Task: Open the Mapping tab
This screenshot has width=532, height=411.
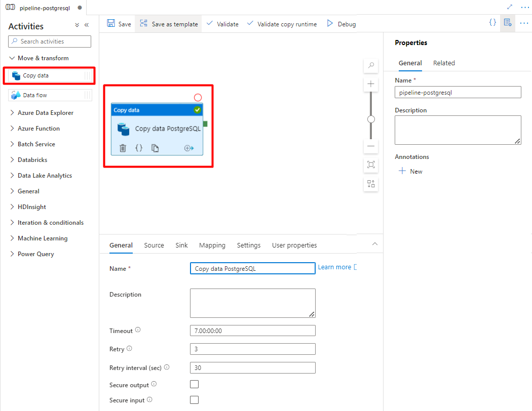Action: tap(212, 245)
